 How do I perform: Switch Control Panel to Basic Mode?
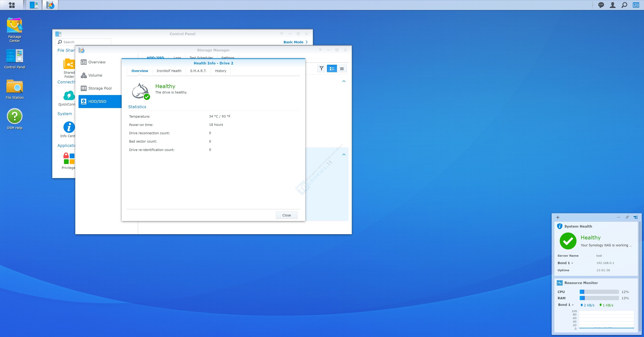pyautogui.click(x=295, y=42)
